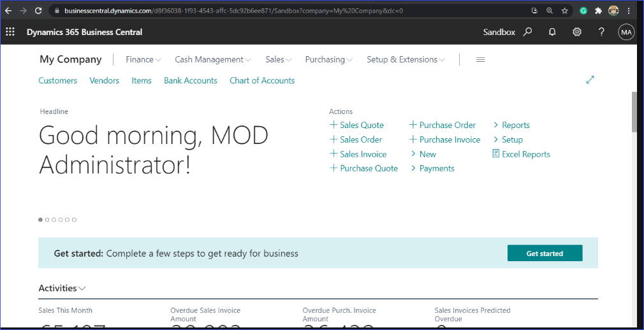644x330 pixels.
Task: Click the Sales Invoices Predicted Overdue label
Action: (472, 315)
